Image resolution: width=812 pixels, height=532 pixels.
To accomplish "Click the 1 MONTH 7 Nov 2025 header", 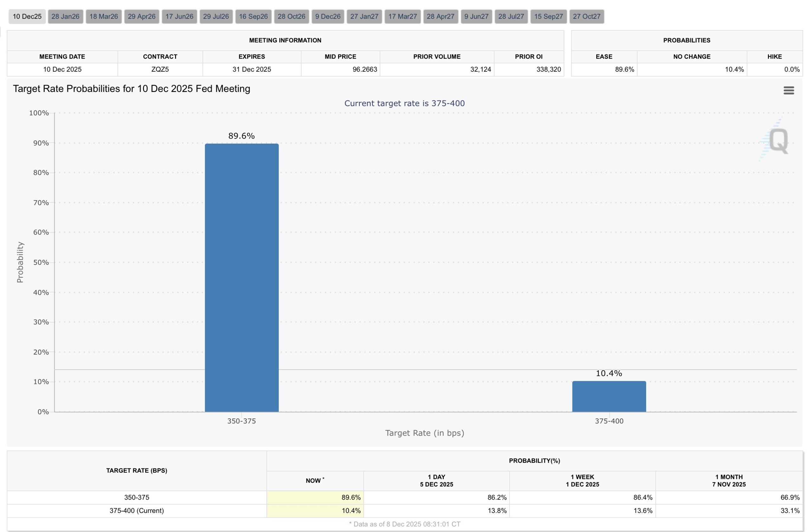I will pyautogui.click(x=729, y=481).
